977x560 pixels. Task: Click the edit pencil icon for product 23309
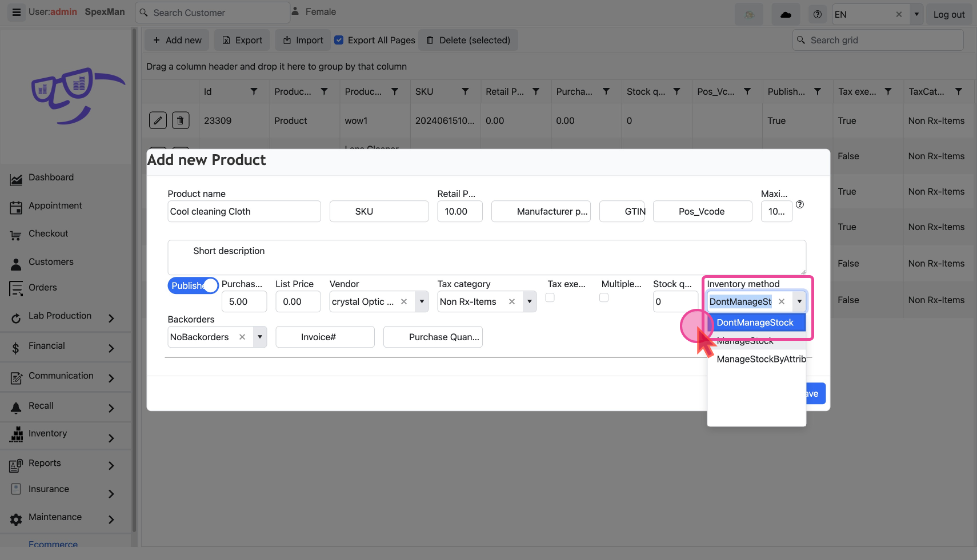[158, 120]
